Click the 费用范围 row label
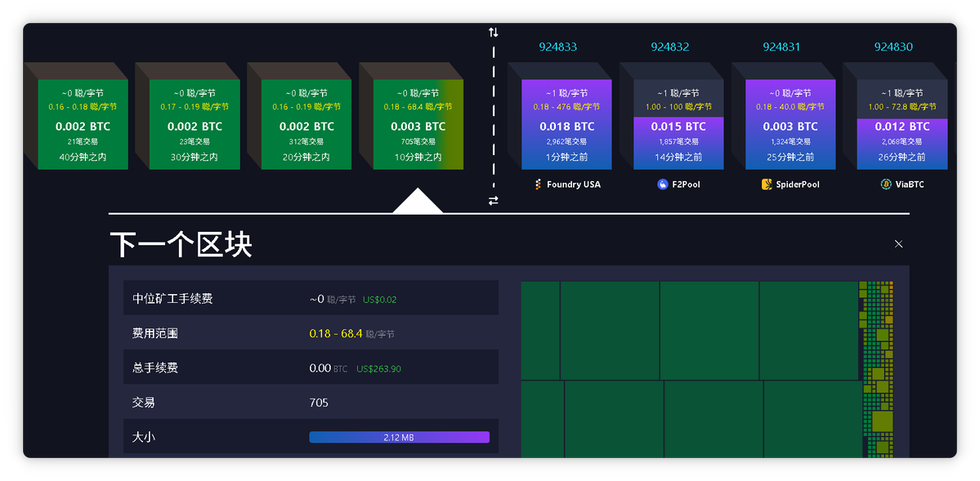 (x=155, y=333)
